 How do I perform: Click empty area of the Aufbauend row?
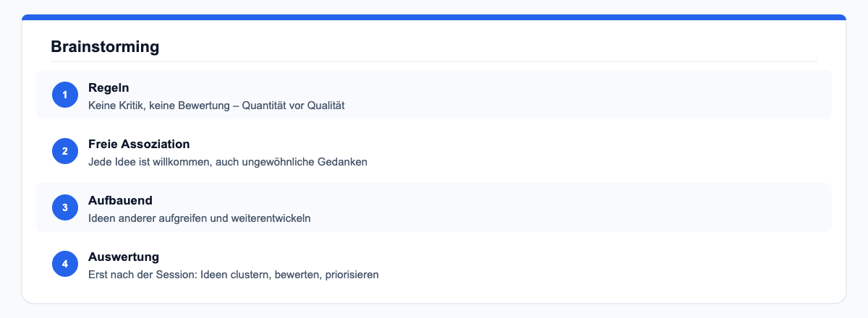click(x=579, y=207)
